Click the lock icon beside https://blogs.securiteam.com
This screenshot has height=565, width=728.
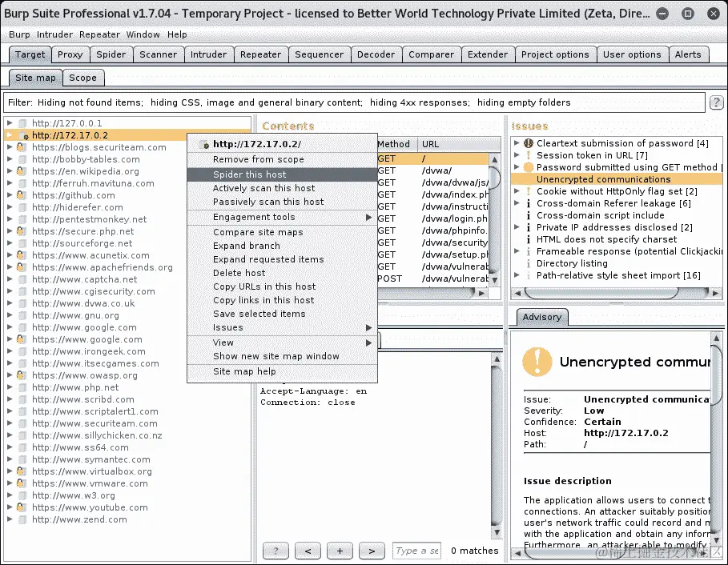point(22,147)
